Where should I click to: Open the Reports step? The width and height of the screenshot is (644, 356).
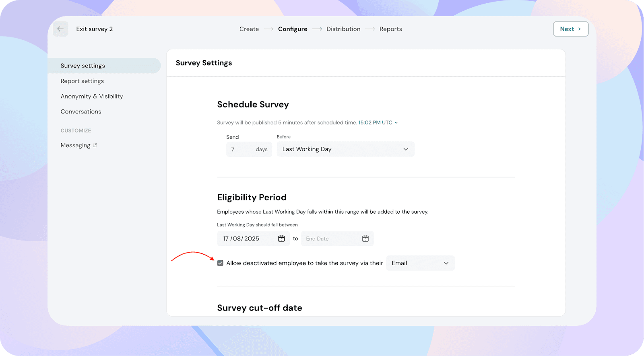[x=390, y=29]
